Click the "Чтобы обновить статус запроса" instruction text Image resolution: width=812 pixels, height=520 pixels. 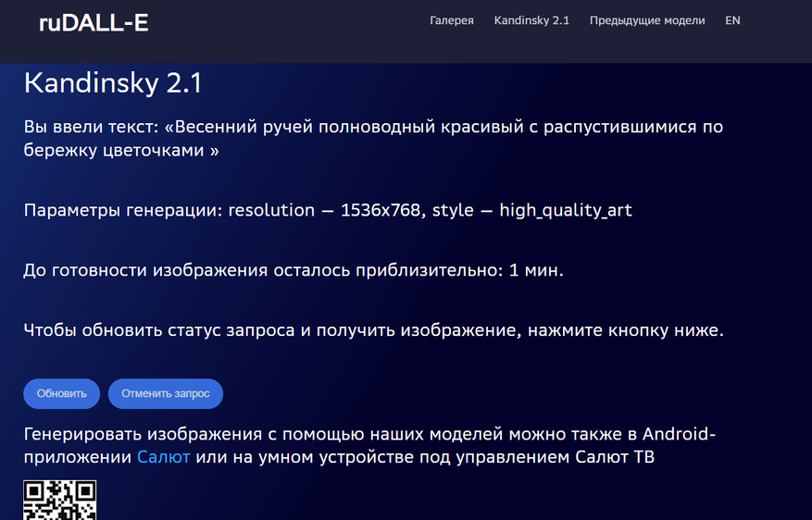click(373, 330)
